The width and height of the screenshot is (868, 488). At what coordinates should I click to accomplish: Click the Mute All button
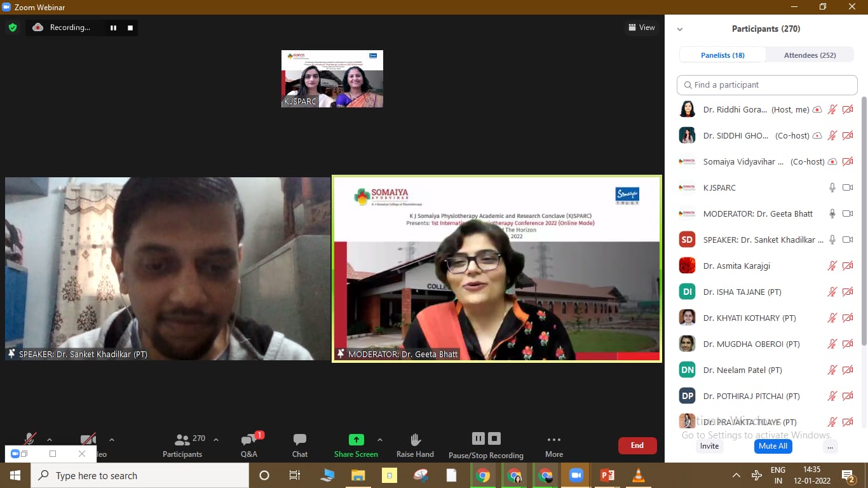773,446
